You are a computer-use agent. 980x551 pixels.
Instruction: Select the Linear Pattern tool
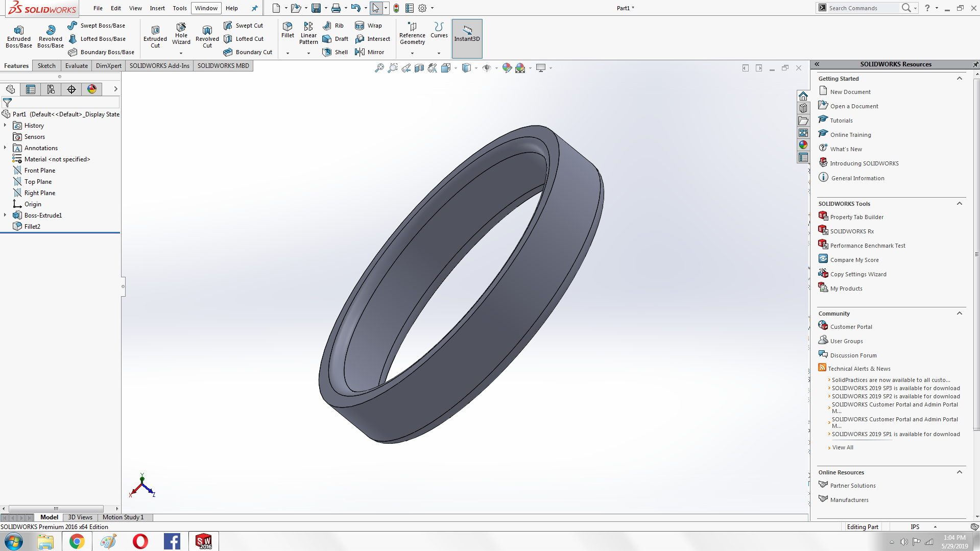coord(308,33)
